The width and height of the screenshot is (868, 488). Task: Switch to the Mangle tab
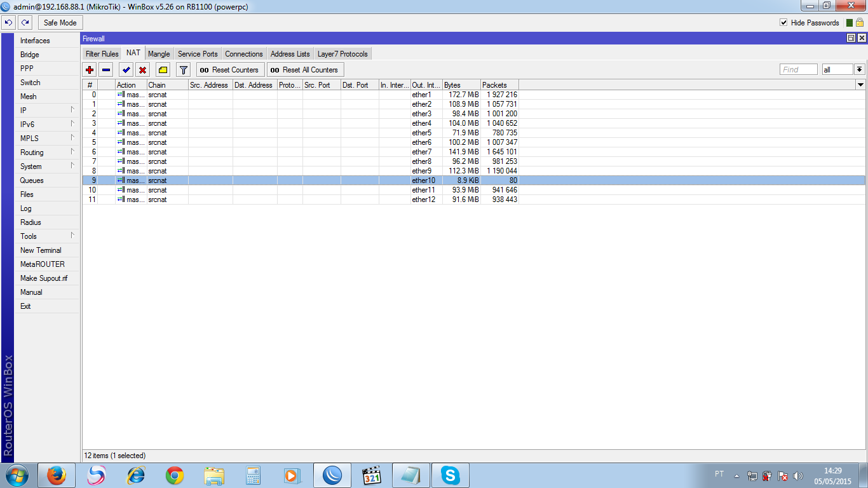(x=159, y=54)
